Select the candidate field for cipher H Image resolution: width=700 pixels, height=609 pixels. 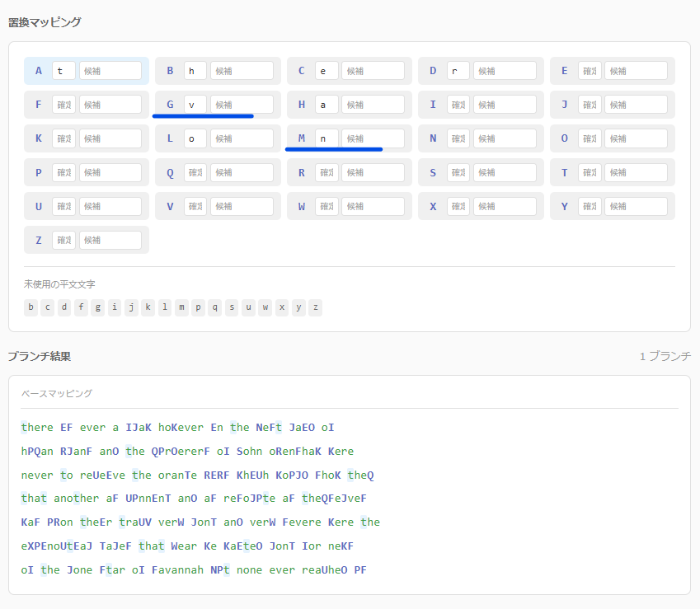[x=373, y=105]
